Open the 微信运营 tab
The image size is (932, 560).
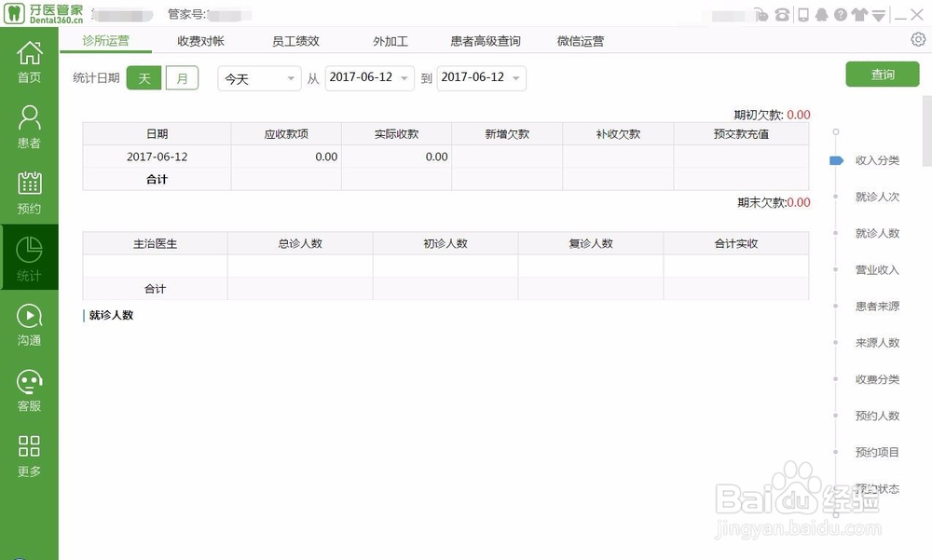(x=579, y=41)
